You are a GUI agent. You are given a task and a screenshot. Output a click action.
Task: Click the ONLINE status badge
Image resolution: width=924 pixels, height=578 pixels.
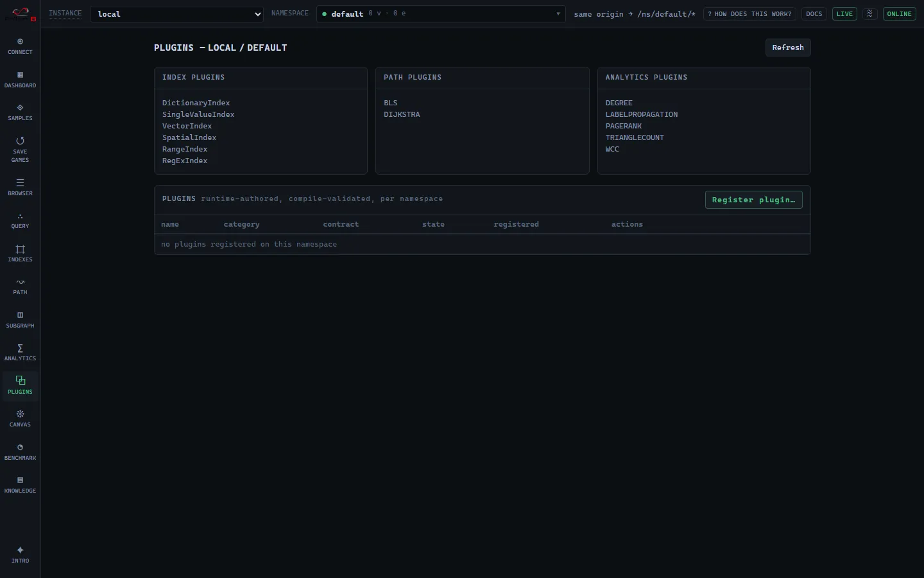[899, 13]
